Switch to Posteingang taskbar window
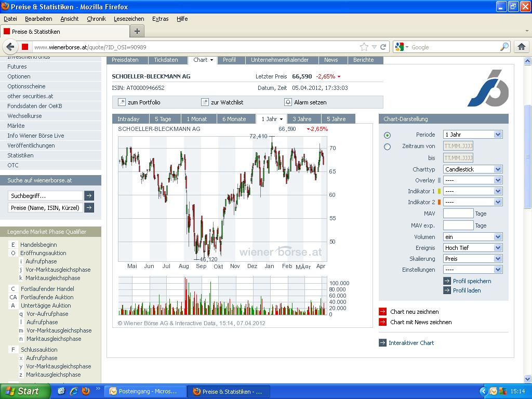This screenshot has width=532, height=399. [x=145, y=391]
